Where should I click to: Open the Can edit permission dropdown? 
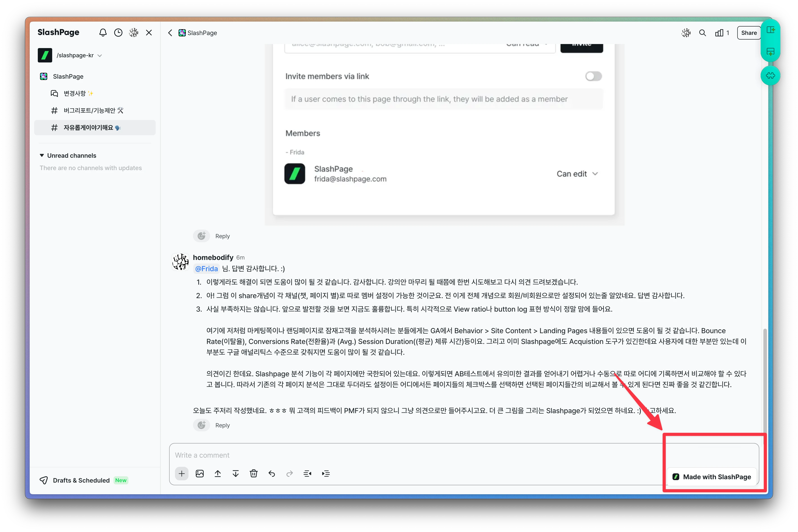coord(577,174)
